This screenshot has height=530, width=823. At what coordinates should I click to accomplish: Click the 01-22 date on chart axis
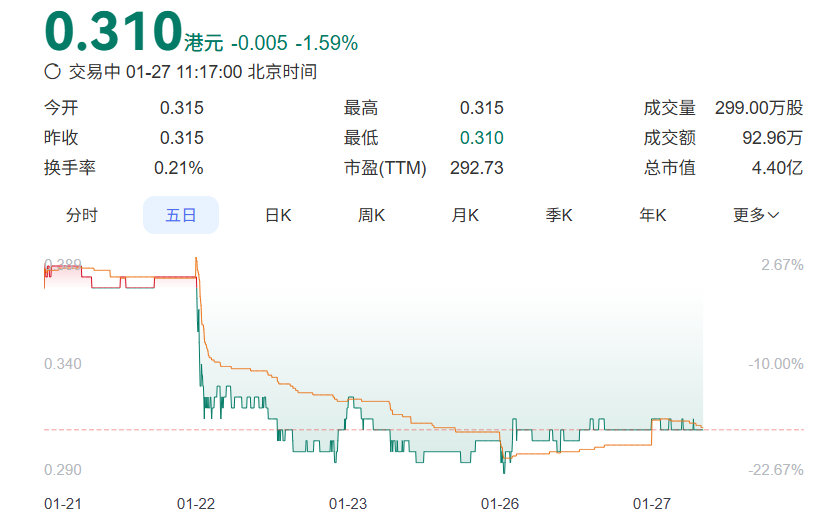196,504
